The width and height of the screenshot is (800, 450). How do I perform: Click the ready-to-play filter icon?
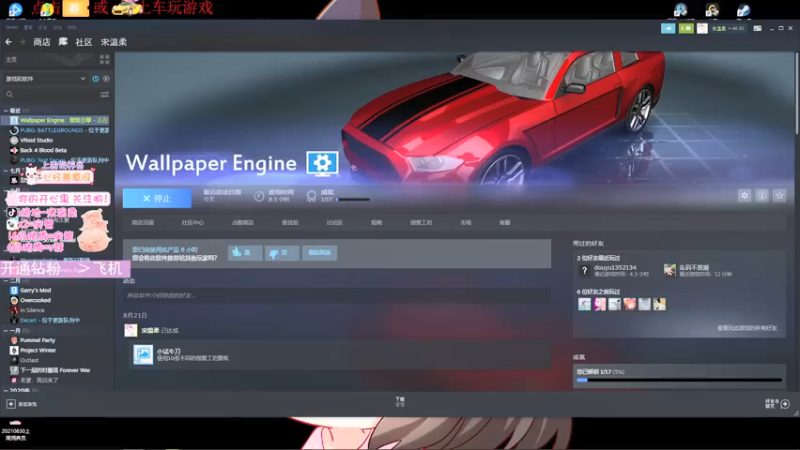(106, 79)
